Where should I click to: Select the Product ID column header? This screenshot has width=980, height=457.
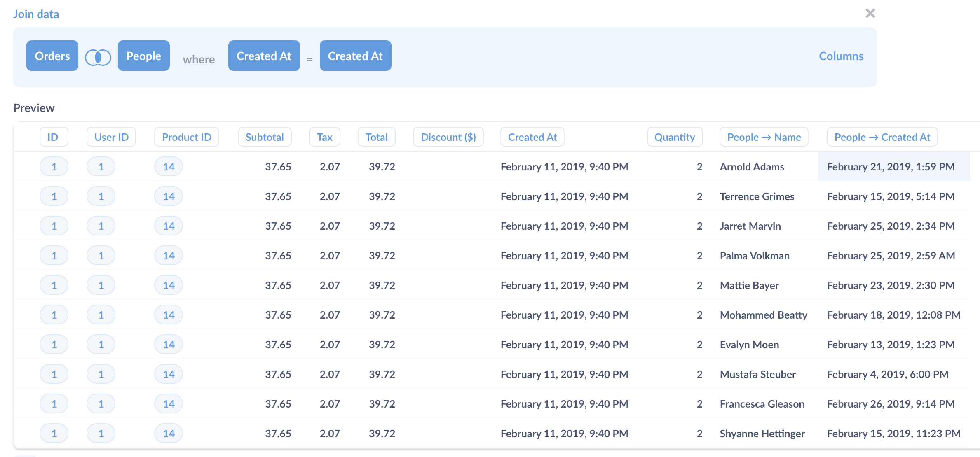(x=186, y=137)
